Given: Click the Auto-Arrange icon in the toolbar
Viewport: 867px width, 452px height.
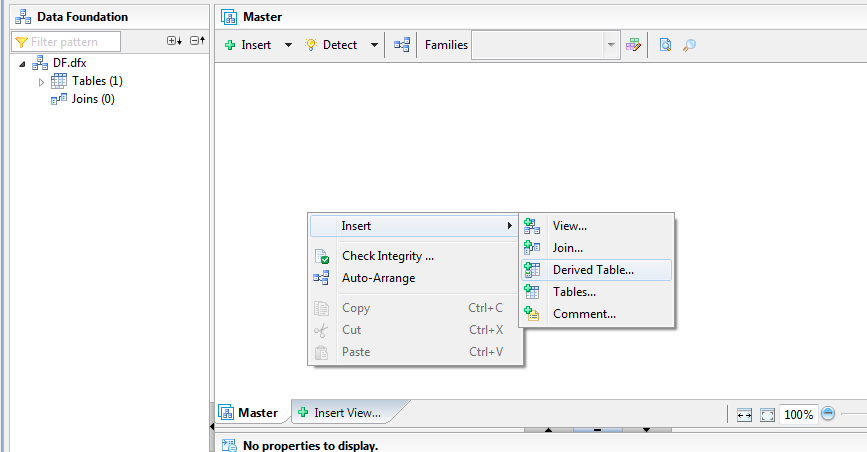Looking at the screenshot, I should [x=402, y=45].
